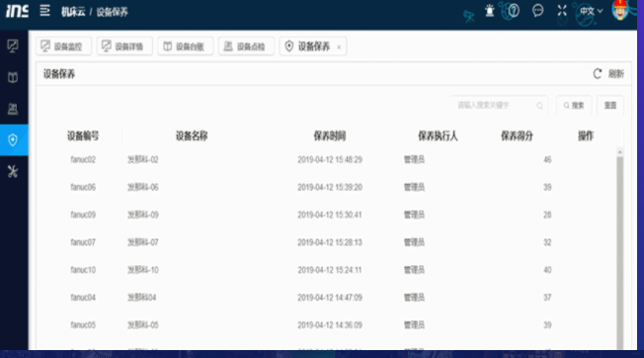Click time 2019-04-12 15:28:13
Image resolution: width=644 pixels, height=358 pixels.
(x=330, y=242)
